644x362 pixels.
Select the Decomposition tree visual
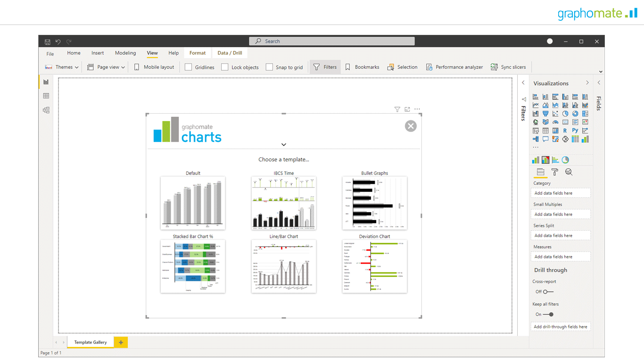coord(536,139)
